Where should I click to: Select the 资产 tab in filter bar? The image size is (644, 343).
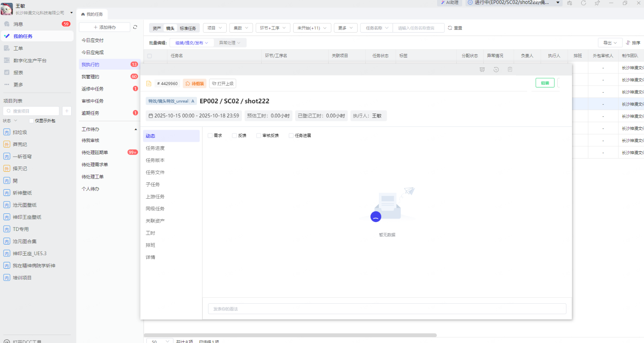coord(157,28)
